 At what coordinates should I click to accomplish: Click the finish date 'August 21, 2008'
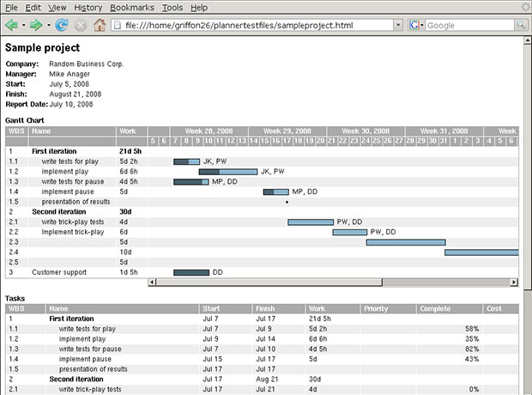[76, 94]
